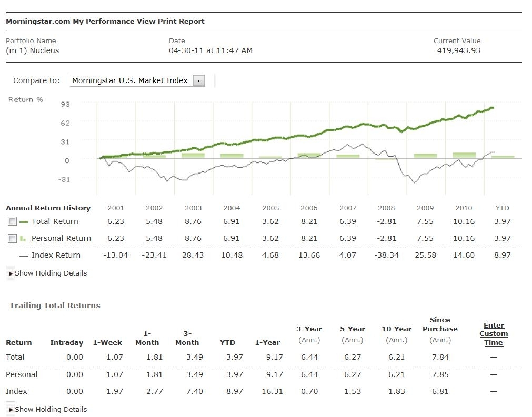Click the Return % chart axis label

26,100
